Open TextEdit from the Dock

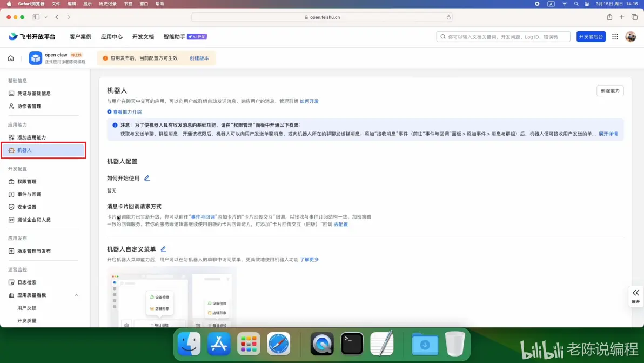(x=382, y=344)
